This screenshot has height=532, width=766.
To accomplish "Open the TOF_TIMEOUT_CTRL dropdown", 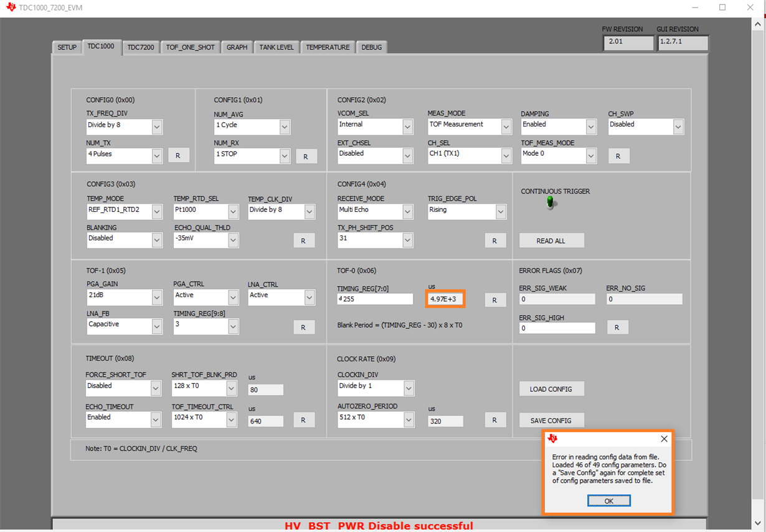I will click(x=231, y=420).
